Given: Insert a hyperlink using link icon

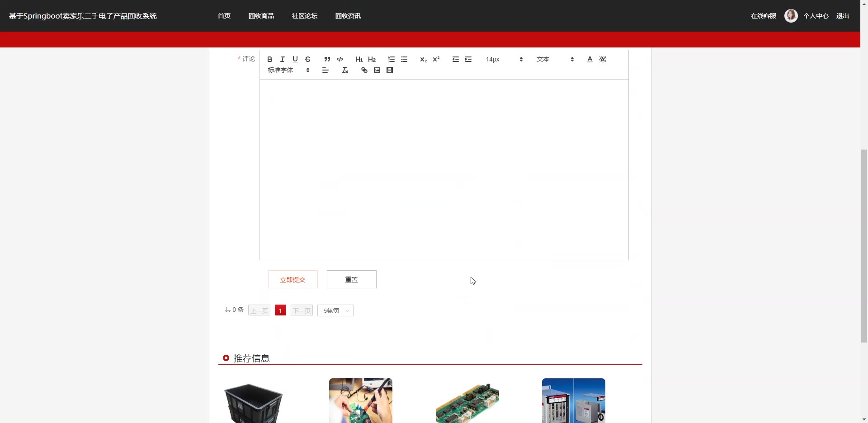Looking at the screenshot, I should click(x=364, y=70).
